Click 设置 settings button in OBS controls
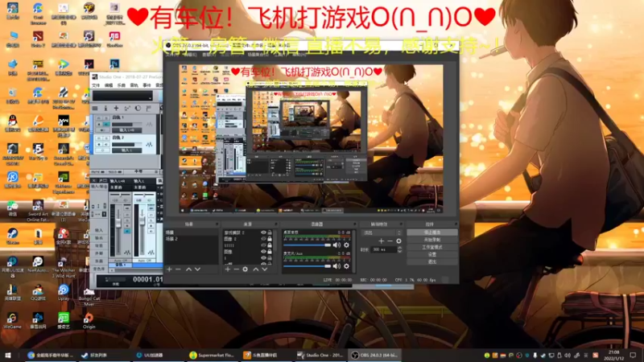The height and width of the screenshot is (362, 644). click(x=432, y=254)
